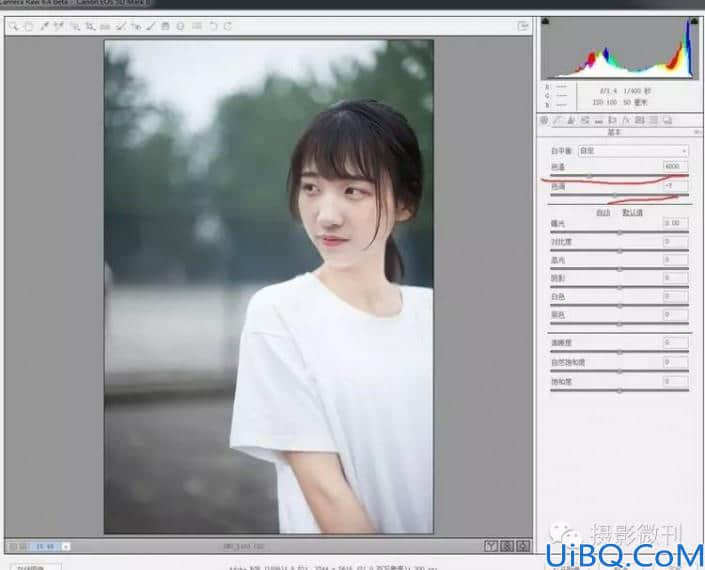Switch to the Camera Calibration panel tab

pyautogui.click(x=640, y=120)
